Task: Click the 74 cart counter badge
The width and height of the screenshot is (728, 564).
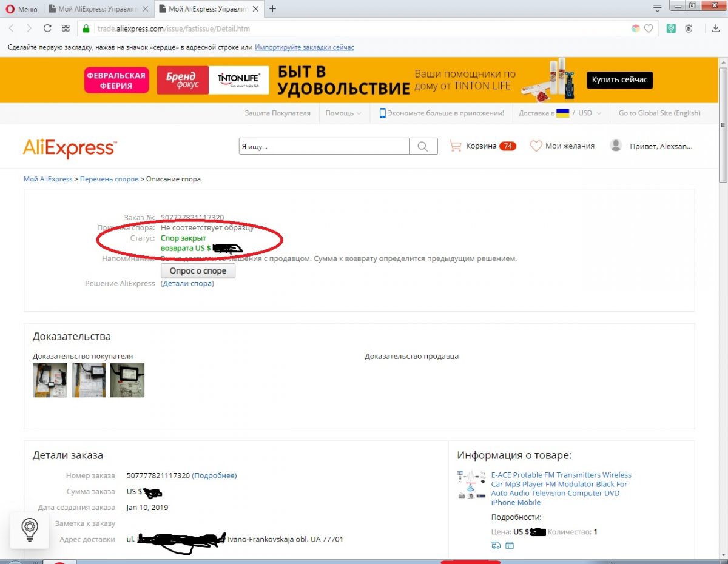Action: tap(508, 146)
